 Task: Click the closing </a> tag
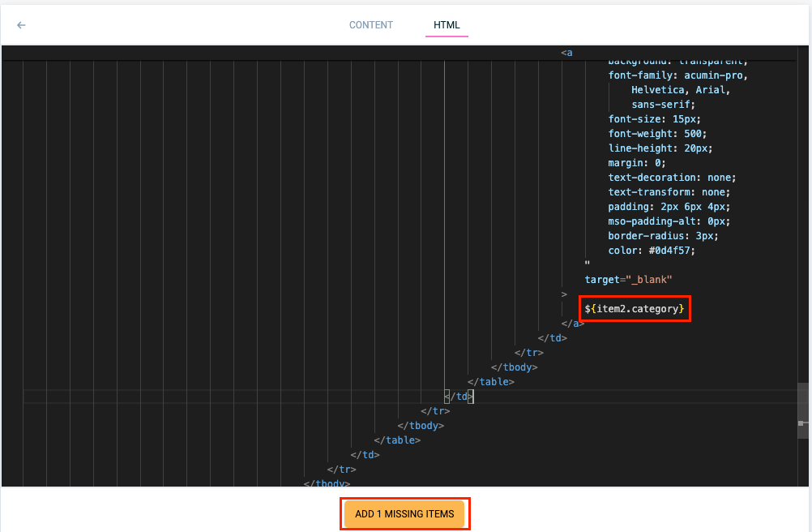(x=572, y=324)
